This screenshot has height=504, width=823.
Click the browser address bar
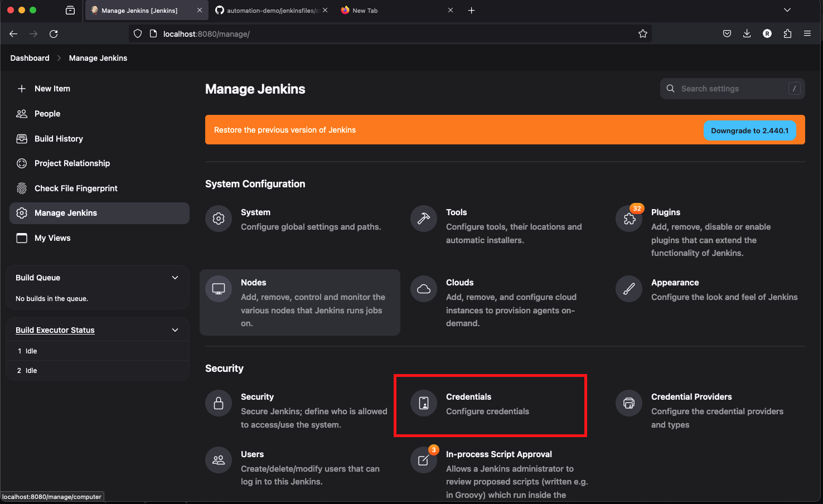tap(390, 34)
